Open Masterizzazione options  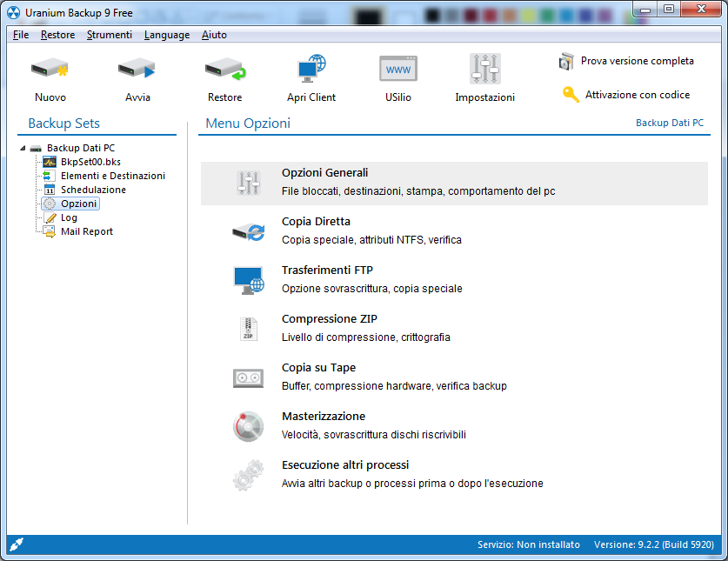[x=324, y=417]
